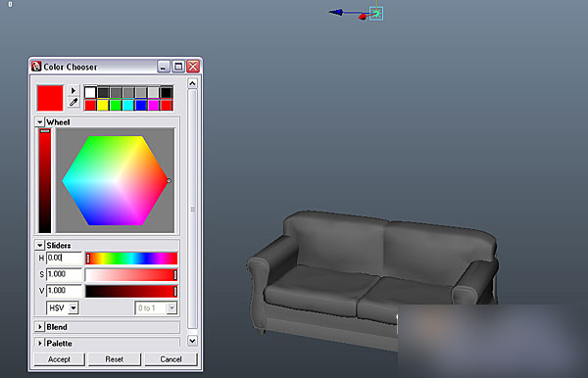588x378 pixels.
Task: Click the blue arrow manipulator handle
Action: 336,13
